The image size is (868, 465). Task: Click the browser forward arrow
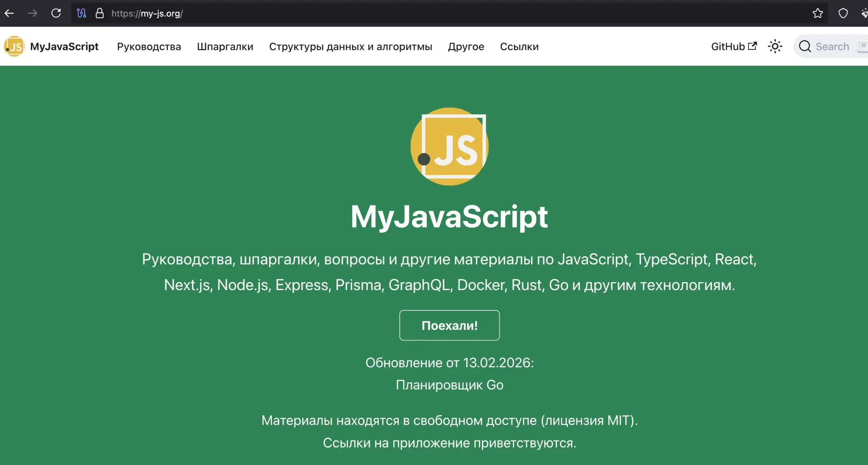coord(33,13)
